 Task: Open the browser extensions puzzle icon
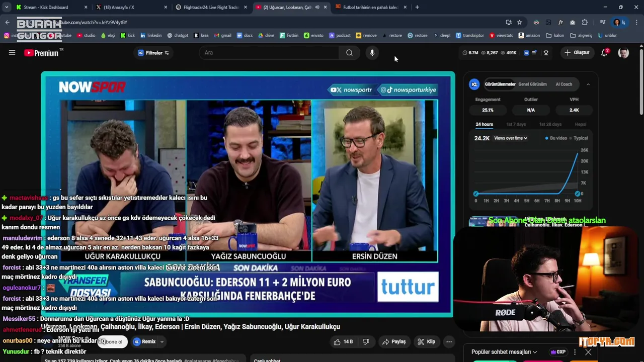[x=585, y=22]
